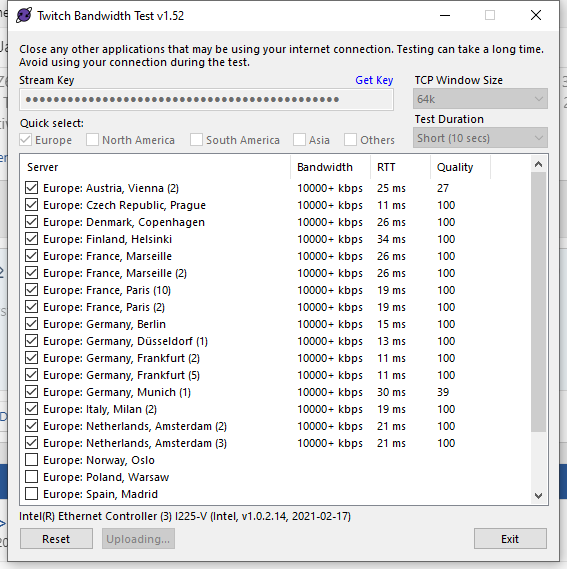Click the Stream Key input field
This screenshot has width=567, height=569.
pyautogui.click(x=206, y=99)
